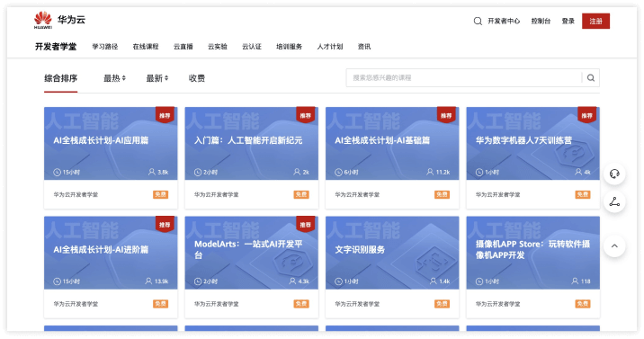Image resolution: width=644 pixels, height=339 pixels.
Task: Click the 华为云 brand text
Action: point(71,19)
